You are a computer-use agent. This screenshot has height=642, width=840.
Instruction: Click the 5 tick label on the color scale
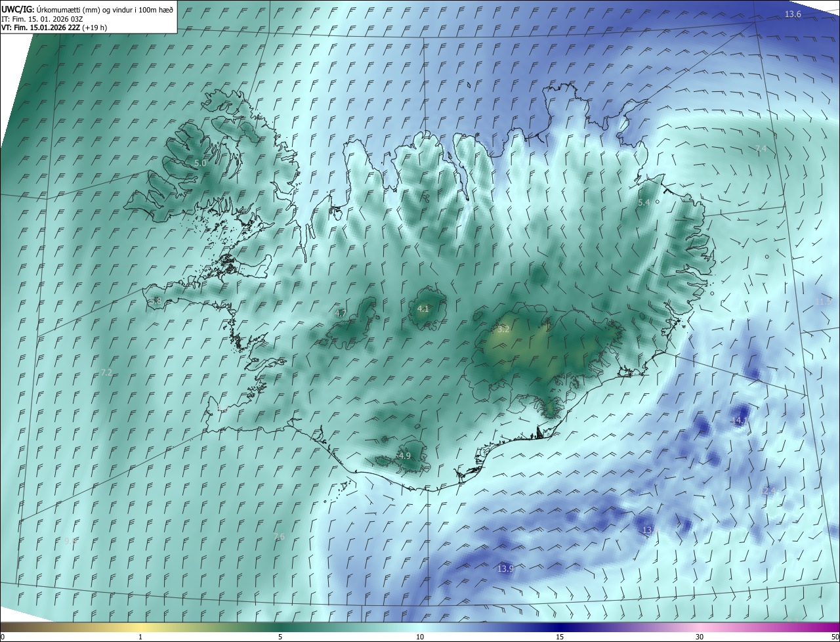pyautogui.click(x=280, y=637)
